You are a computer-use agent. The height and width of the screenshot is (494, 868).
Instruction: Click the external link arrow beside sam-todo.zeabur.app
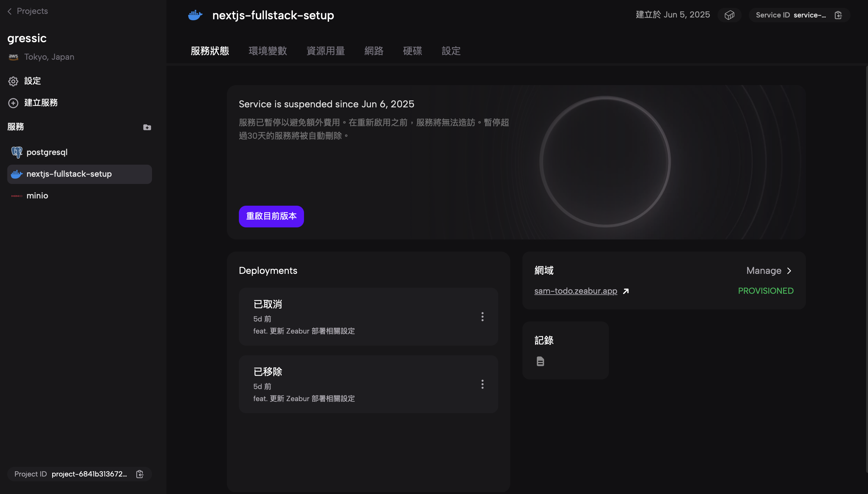pyautogui.click(x=626, y=291)
